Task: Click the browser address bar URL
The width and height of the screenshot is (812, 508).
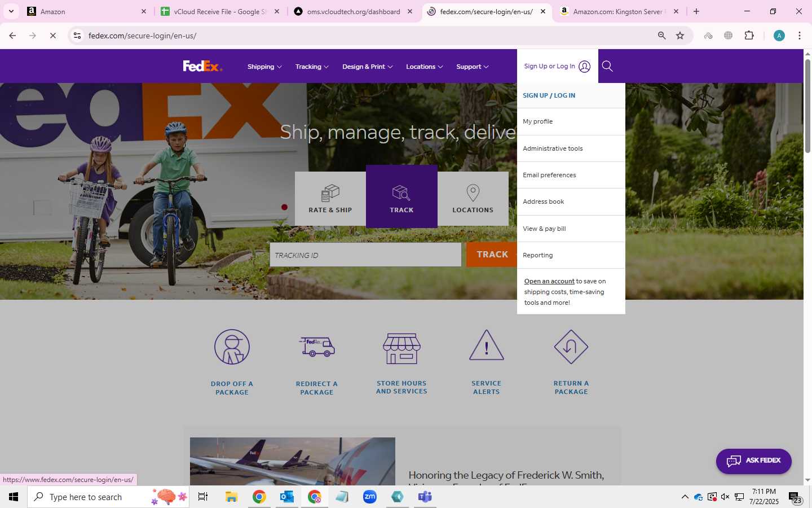Action: 143,36
